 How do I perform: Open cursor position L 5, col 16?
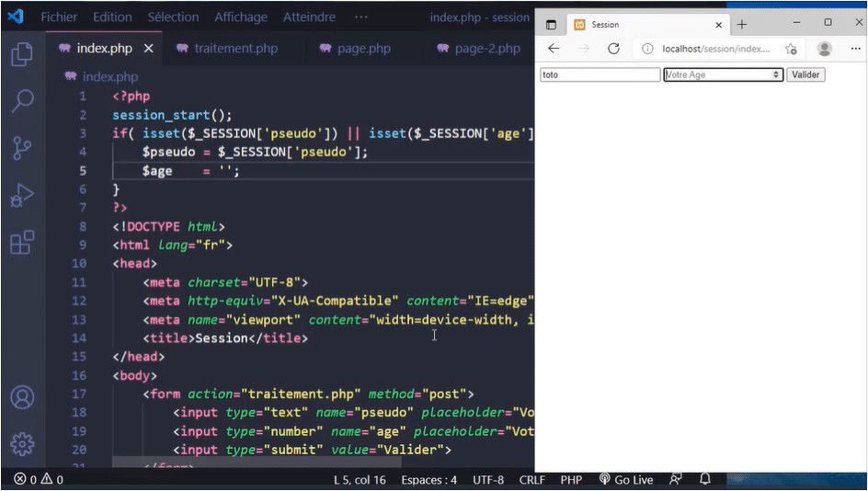click(360, 479)
